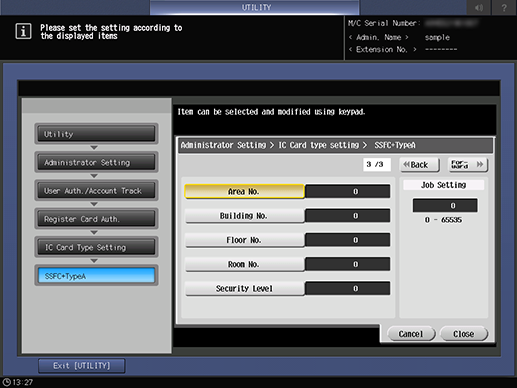Select the Area No. button
517x388 pixels.
[x=244, y=191]
